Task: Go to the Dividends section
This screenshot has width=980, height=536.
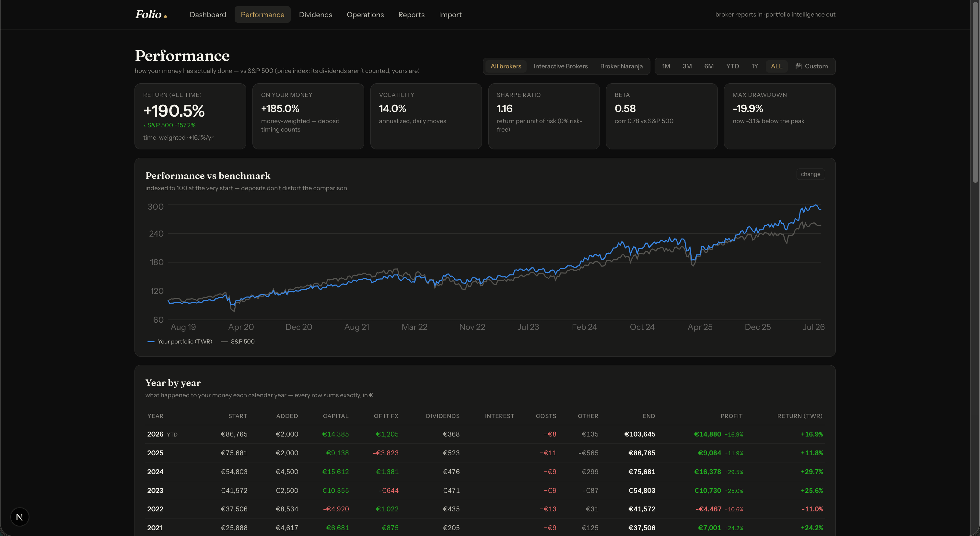Action: (x=315, y=15)
